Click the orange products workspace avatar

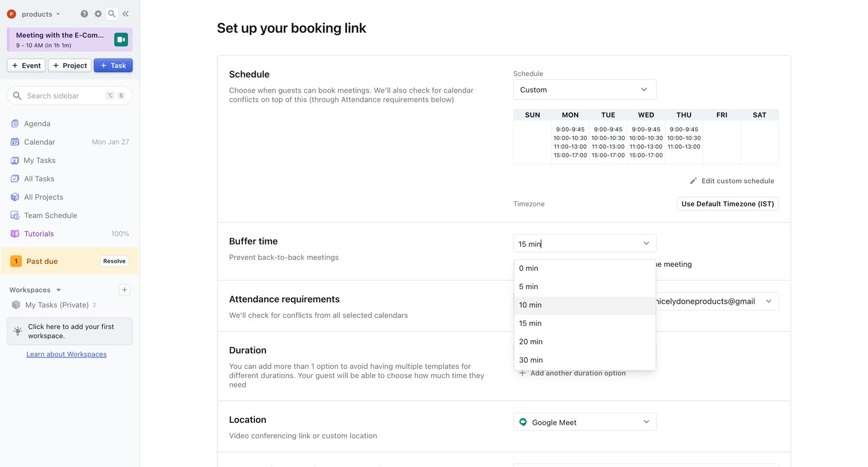pos(11,14)
